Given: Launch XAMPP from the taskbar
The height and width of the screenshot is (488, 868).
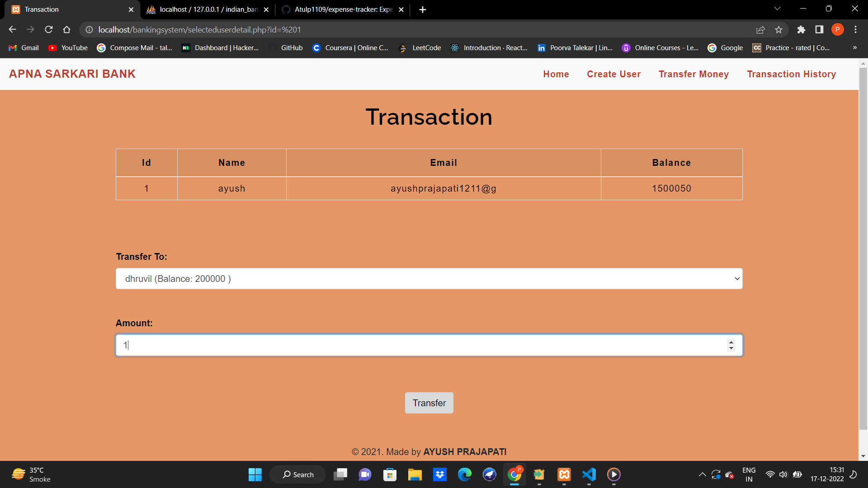Looking at the screenshot, I should pos(564,474).
